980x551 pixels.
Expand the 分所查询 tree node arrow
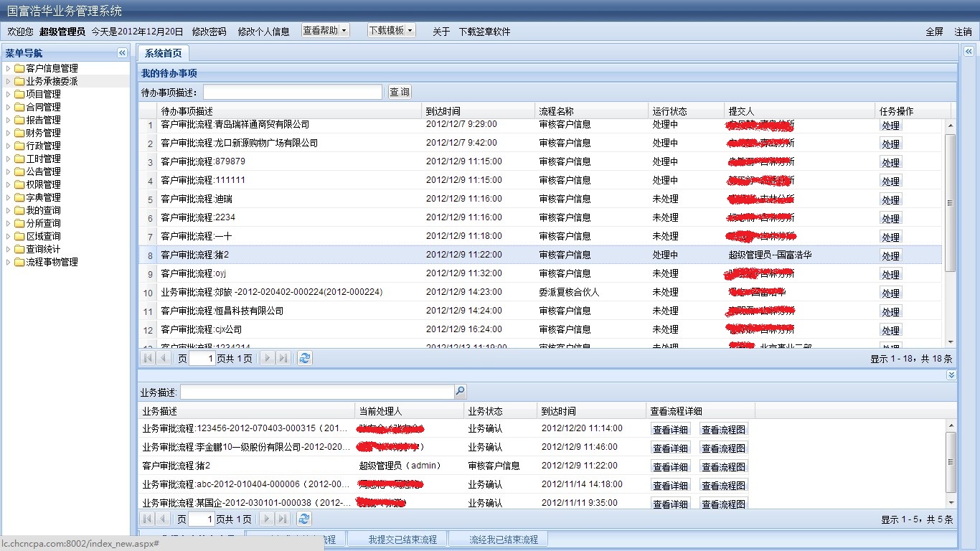click(8, 223)
